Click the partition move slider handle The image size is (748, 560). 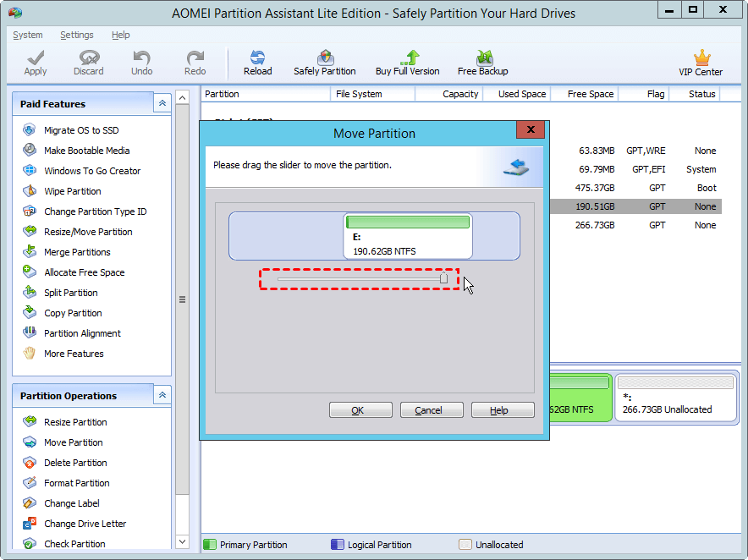click(443, 278)
